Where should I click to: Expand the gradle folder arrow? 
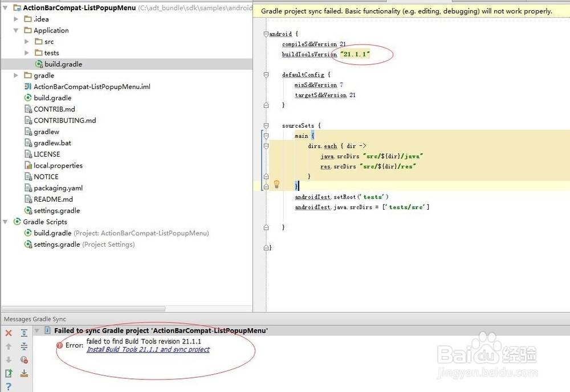pos(16,75)
